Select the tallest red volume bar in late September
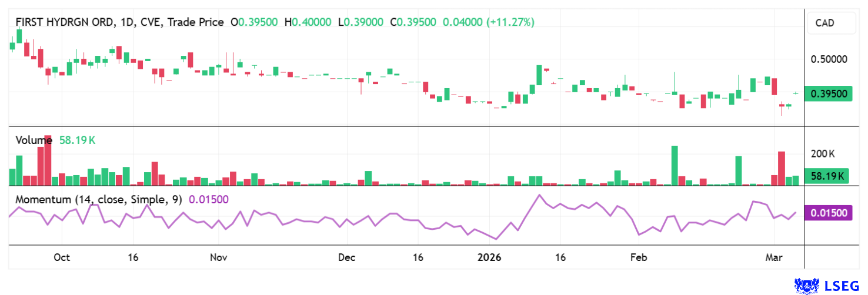This screenshot has width=868, height=295. pos(48,160)
